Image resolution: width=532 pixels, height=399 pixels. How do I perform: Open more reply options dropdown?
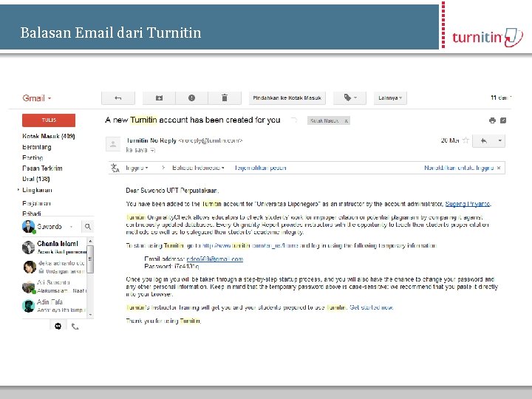click(x=499, y=141)
